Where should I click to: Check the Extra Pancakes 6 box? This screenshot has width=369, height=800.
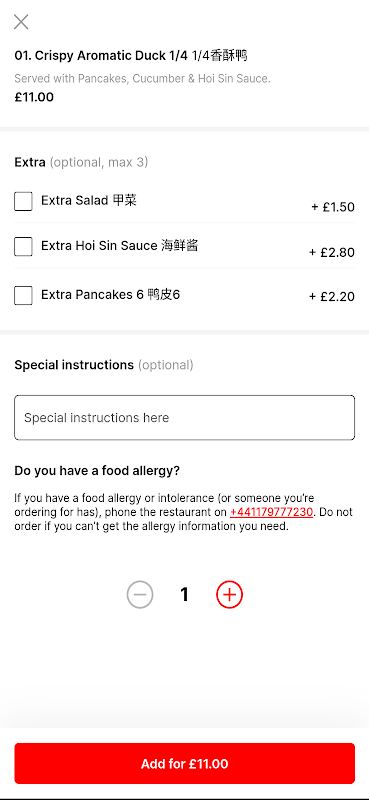click(x=23, y=295)
